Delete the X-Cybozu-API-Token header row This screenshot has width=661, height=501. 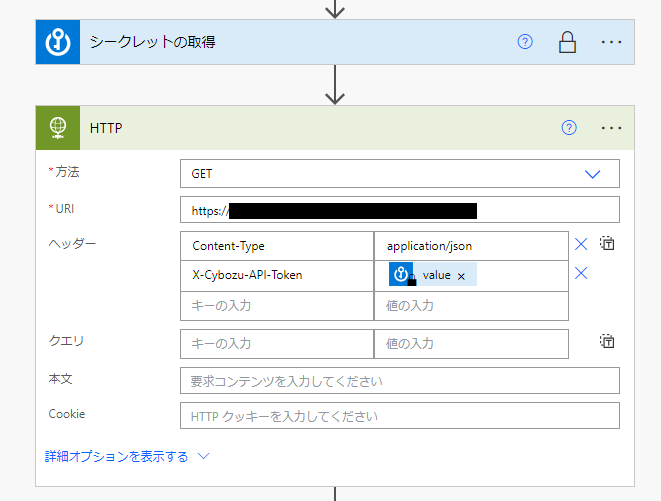pos(581,274)
